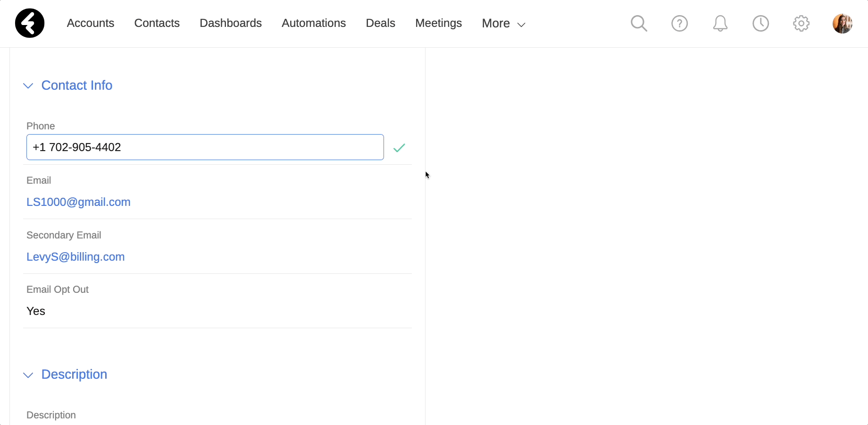This screenshot has width=868, height=425.
Task: Click the Description section title
Action: 74,374
